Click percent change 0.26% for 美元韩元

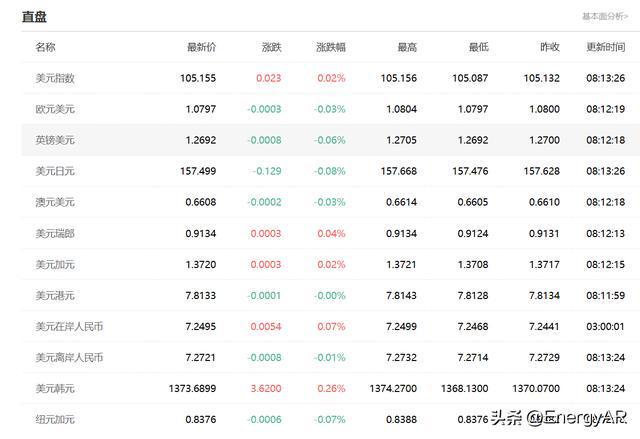tap(331, 388)
